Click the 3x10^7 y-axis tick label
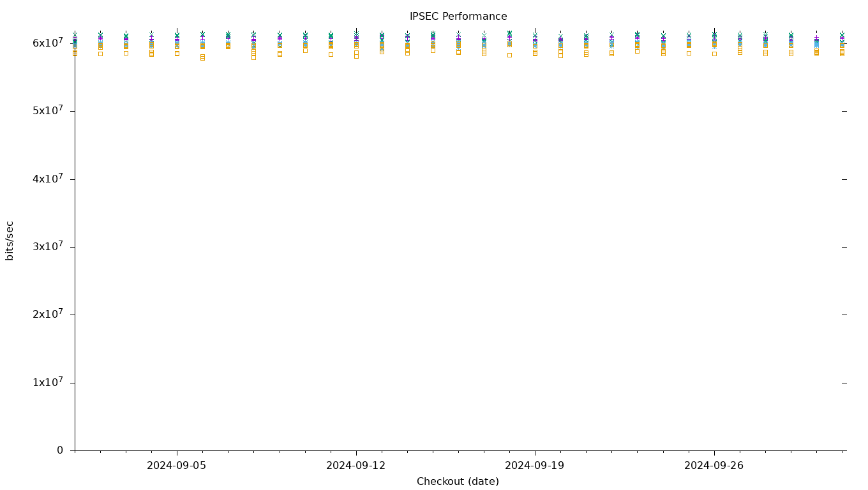 point(48,246)
